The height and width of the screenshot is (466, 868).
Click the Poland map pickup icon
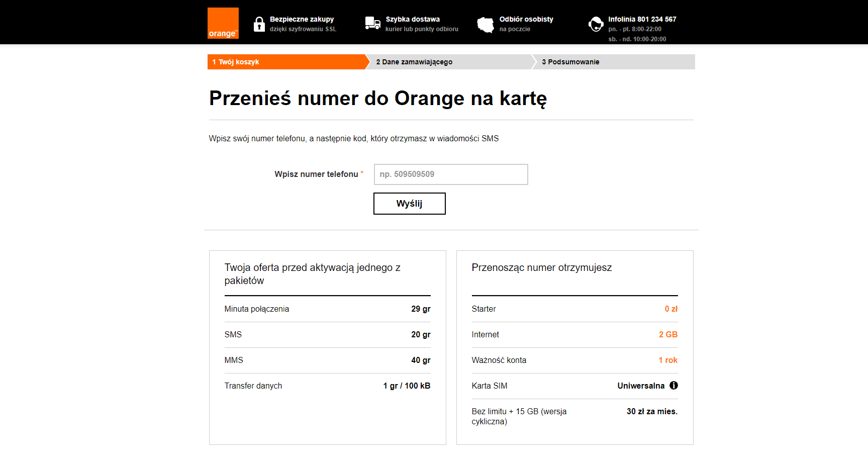(486, 24)
